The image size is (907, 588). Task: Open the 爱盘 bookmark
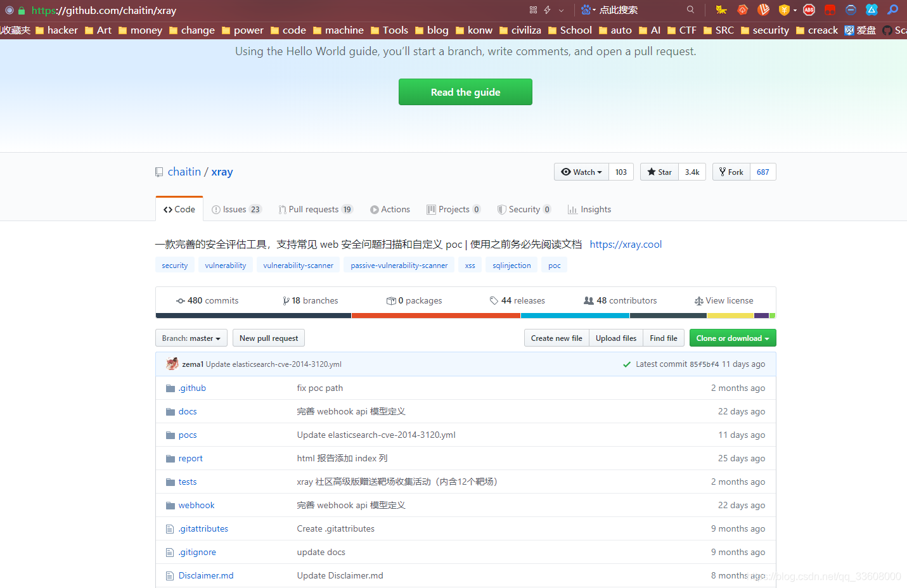(x=860, y=30)
